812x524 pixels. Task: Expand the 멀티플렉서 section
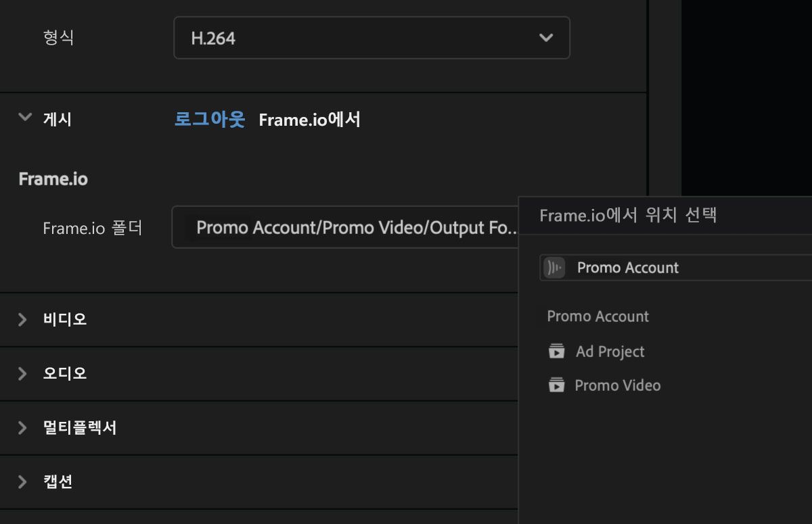click(x=22, y=427)
